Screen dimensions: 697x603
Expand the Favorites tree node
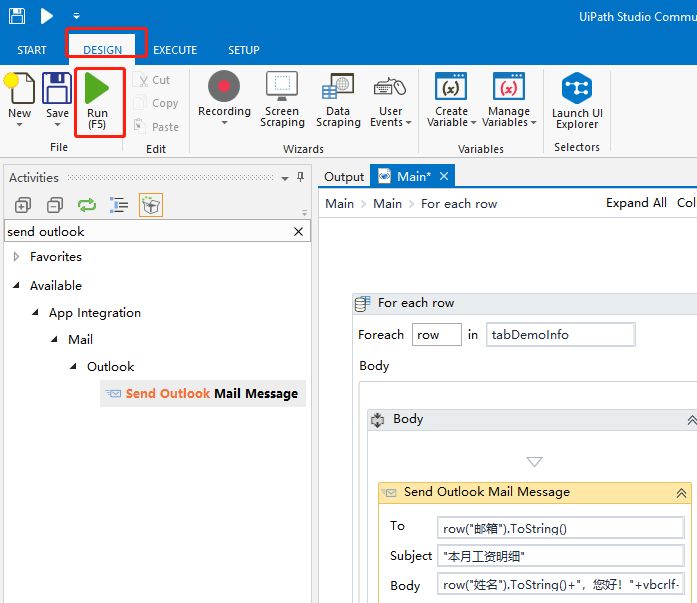tap(16, 256)
